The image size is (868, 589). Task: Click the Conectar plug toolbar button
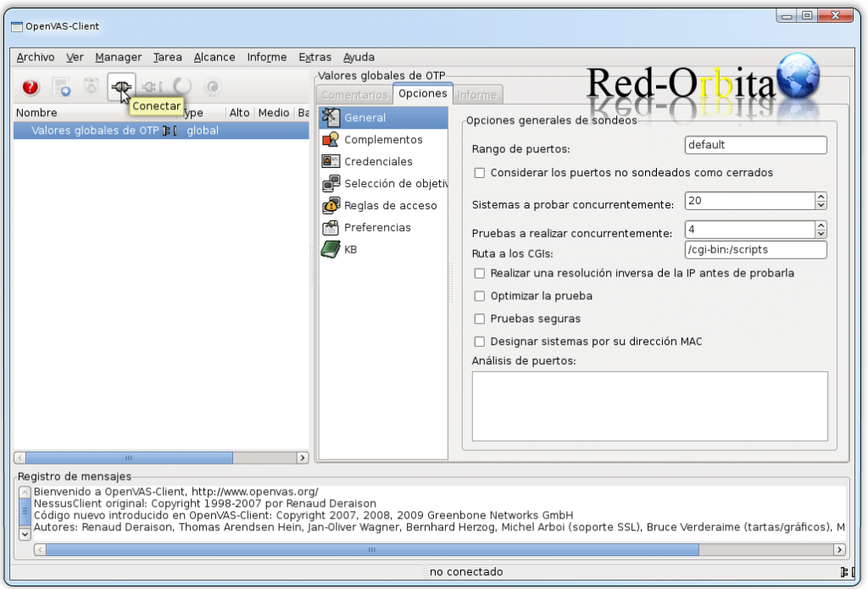tap(121, 87)
